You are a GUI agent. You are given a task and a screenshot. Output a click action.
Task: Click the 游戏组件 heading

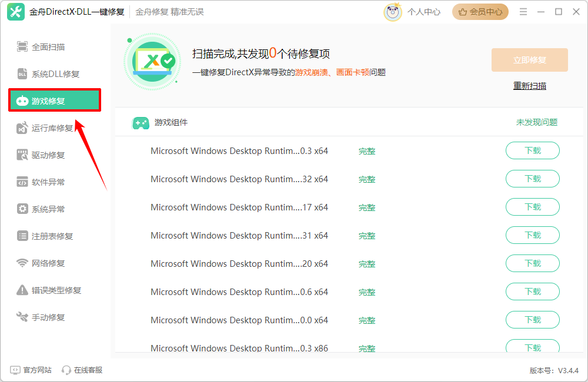pos(171,122)
